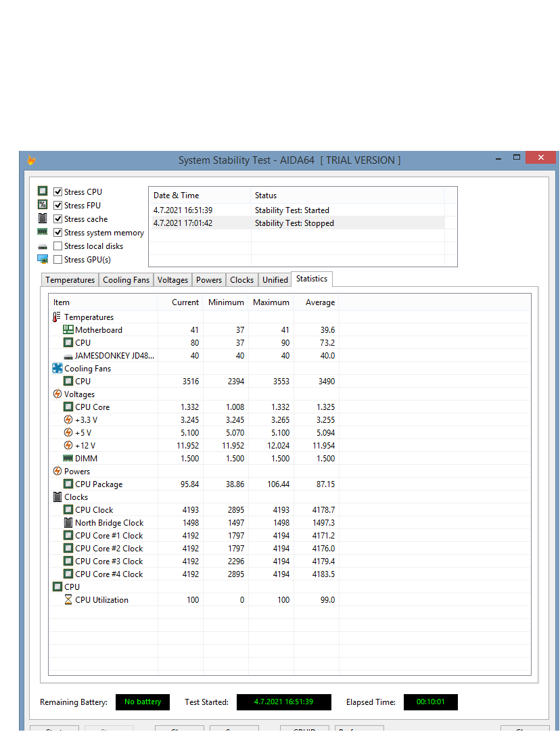Switch to the Unified tab
The height and width of the screenshot is (732, 560).
[275, 279]
